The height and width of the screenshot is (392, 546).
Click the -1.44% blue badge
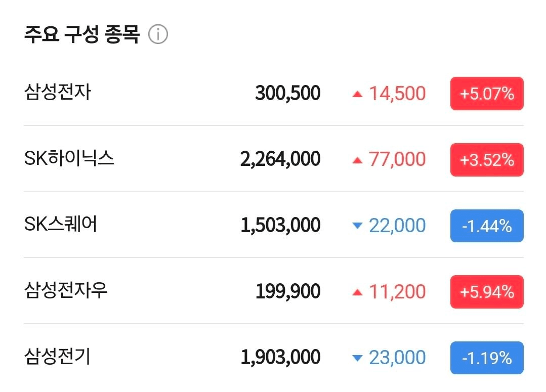point(487,226)
